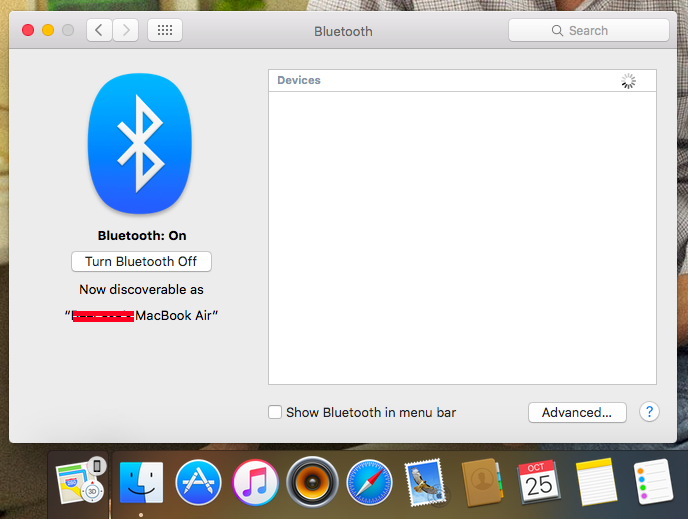
Task: Open Contacts book in Dock
Action: pos(482,482)
